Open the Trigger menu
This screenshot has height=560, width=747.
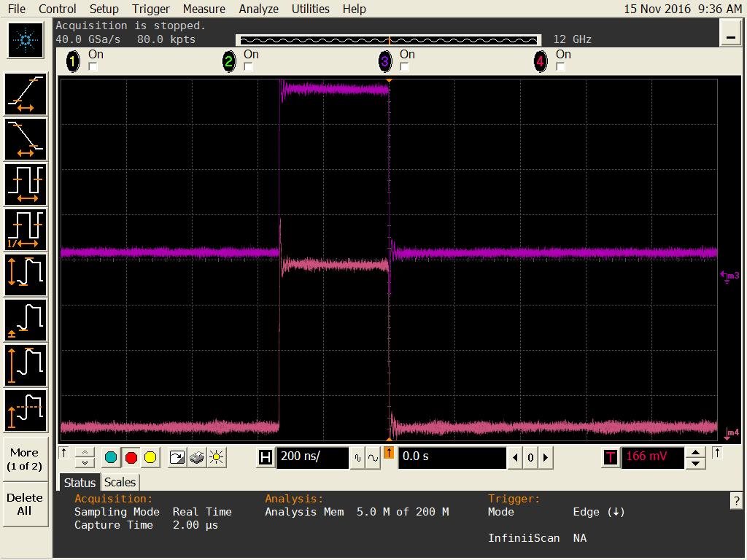click(x=150, y=9)
